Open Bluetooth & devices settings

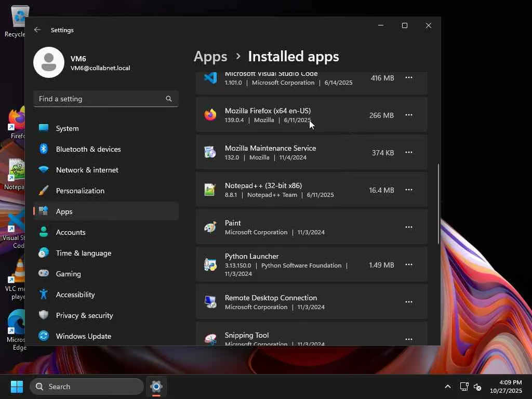pyautogui.click(x=88, y=149)
